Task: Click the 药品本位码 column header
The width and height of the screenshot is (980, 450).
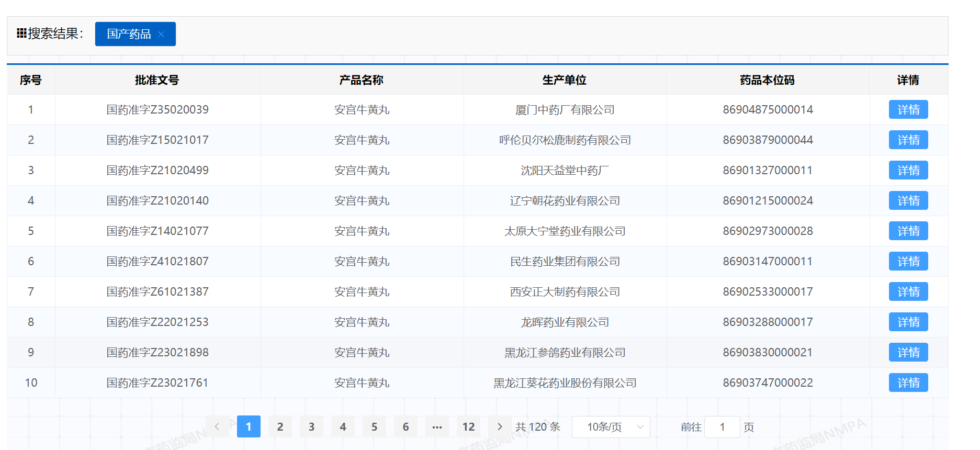Action: coord(767,80)
